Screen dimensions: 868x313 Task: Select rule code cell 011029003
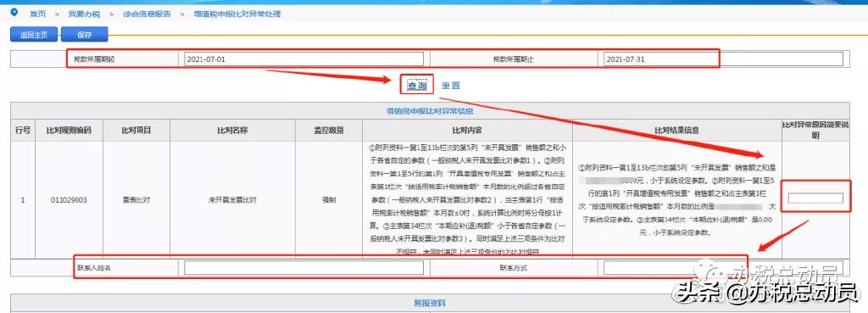coord(70,200)
